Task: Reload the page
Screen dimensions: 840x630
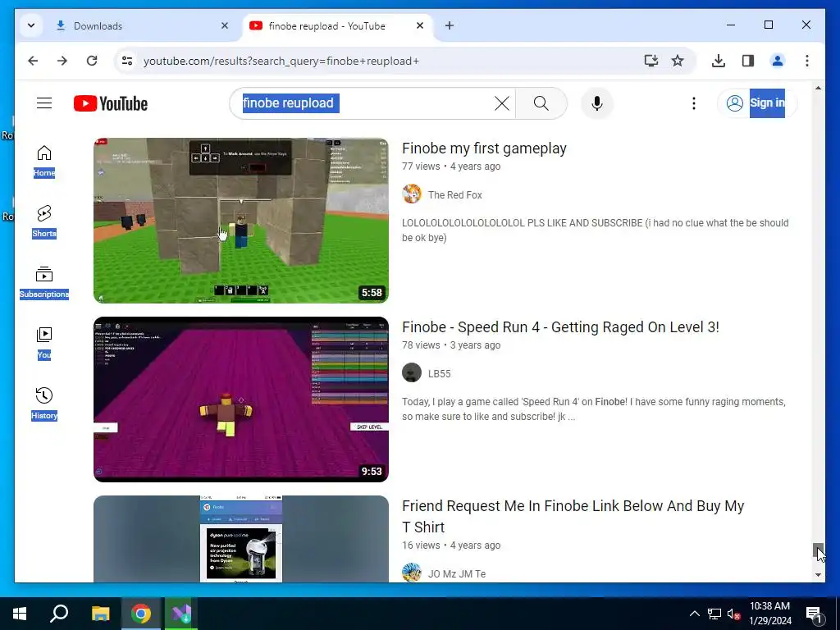Action: click(x=92, y=61)
